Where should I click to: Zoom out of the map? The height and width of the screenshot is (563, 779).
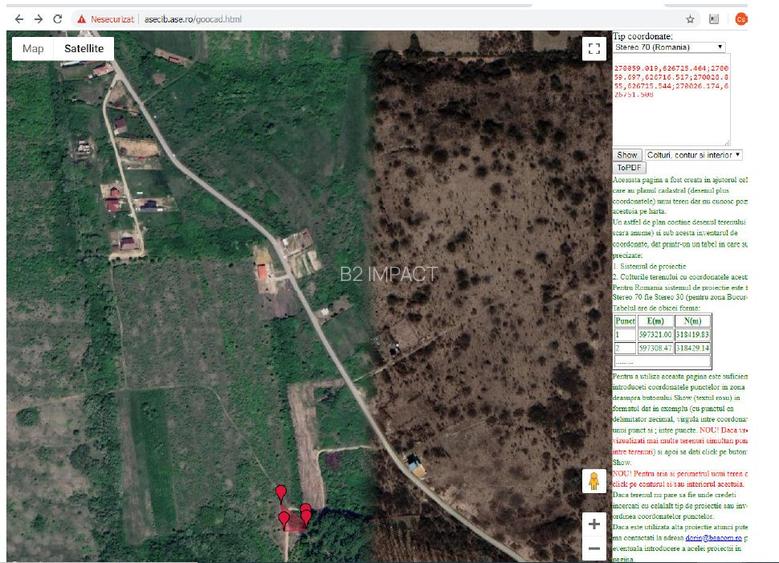(x=594, y=548)
